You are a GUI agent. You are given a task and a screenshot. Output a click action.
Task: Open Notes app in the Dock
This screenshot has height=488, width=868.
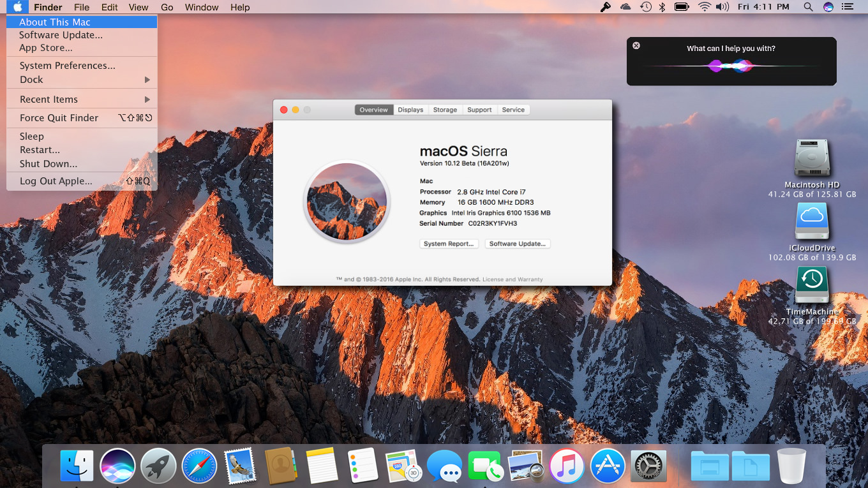click(322, 466)
